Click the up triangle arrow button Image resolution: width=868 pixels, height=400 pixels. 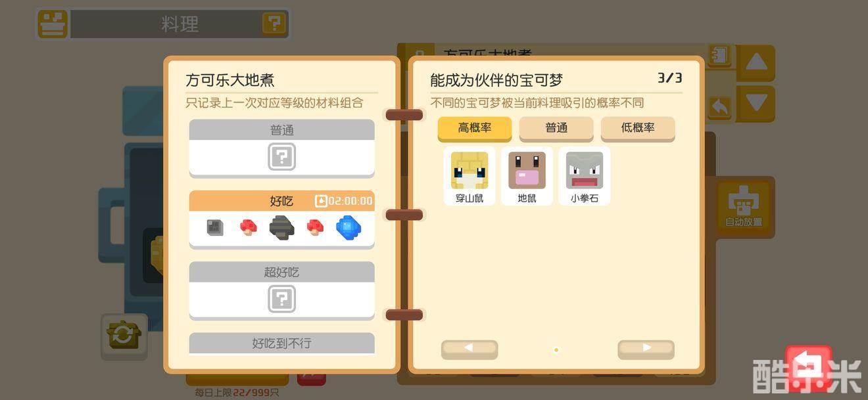click(756, 63)
